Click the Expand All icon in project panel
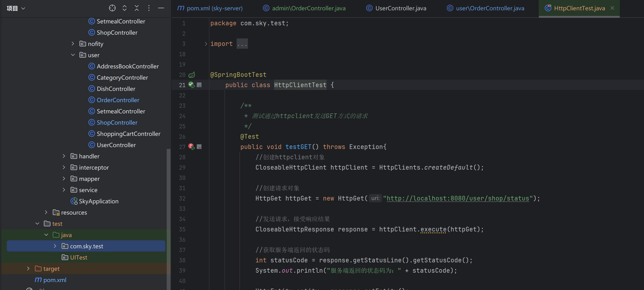The width and height of the screenshot is (644, 290). point(125,8)
